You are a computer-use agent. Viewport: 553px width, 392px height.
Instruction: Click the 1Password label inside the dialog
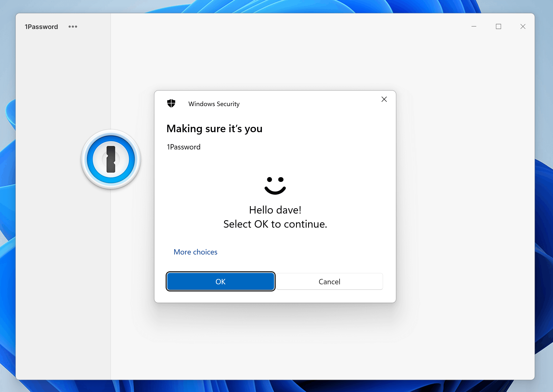tap(183, 147)
